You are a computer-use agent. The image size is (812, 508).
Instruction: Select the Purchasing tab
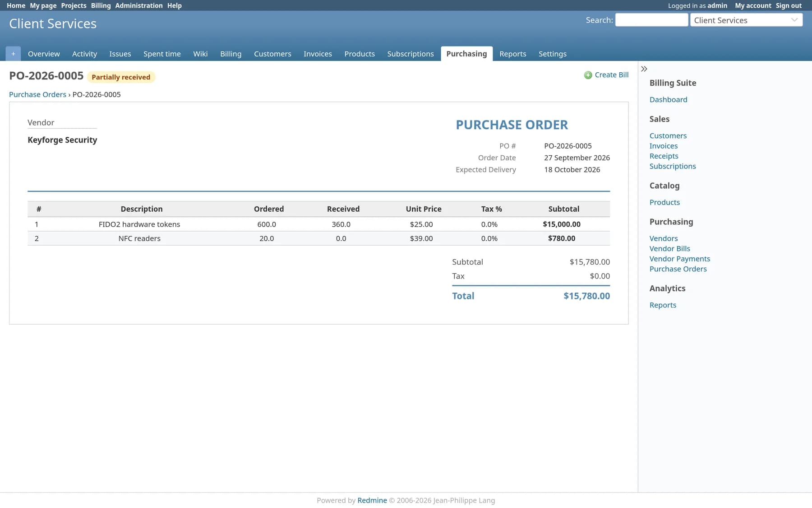[x=466, y=54]
